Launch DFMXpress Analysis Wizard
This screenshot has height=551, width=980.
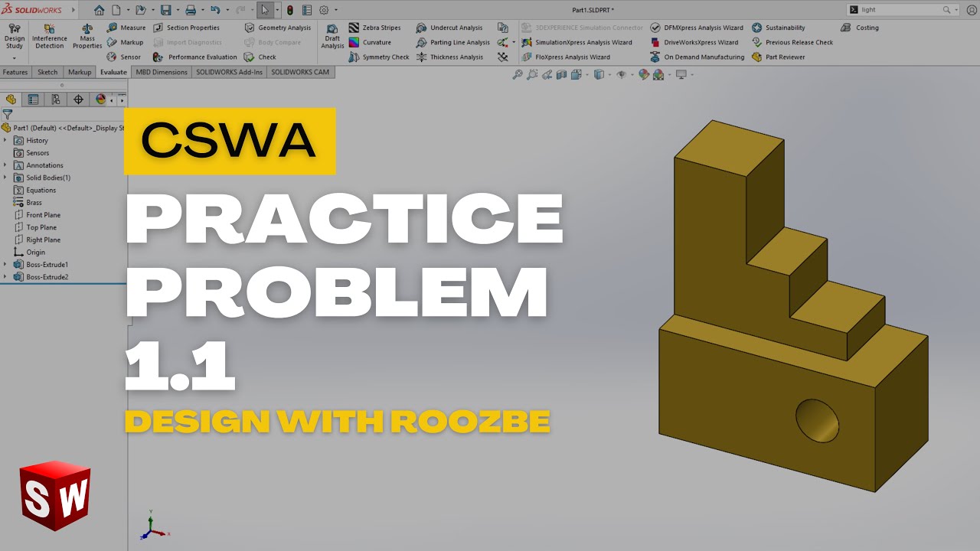(x=697, y=28)
